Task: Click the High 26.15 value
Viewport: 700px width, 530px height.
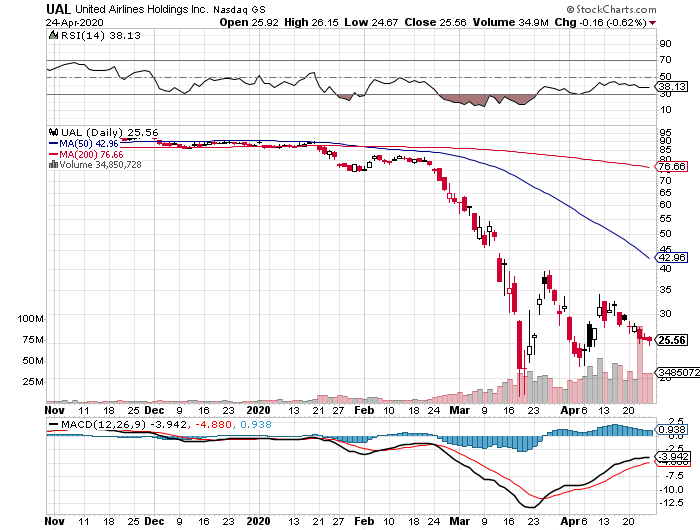Action: point(311,22)
